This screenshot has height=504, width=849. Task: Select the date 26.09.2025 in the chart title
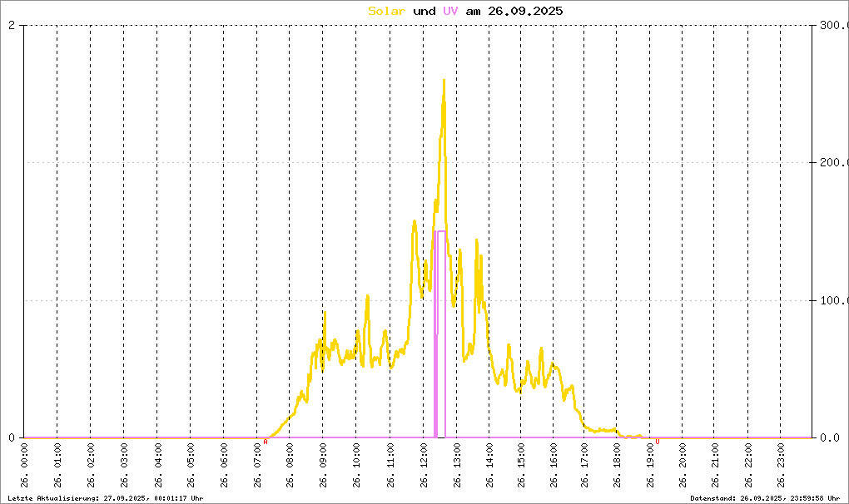coord(525,11)
